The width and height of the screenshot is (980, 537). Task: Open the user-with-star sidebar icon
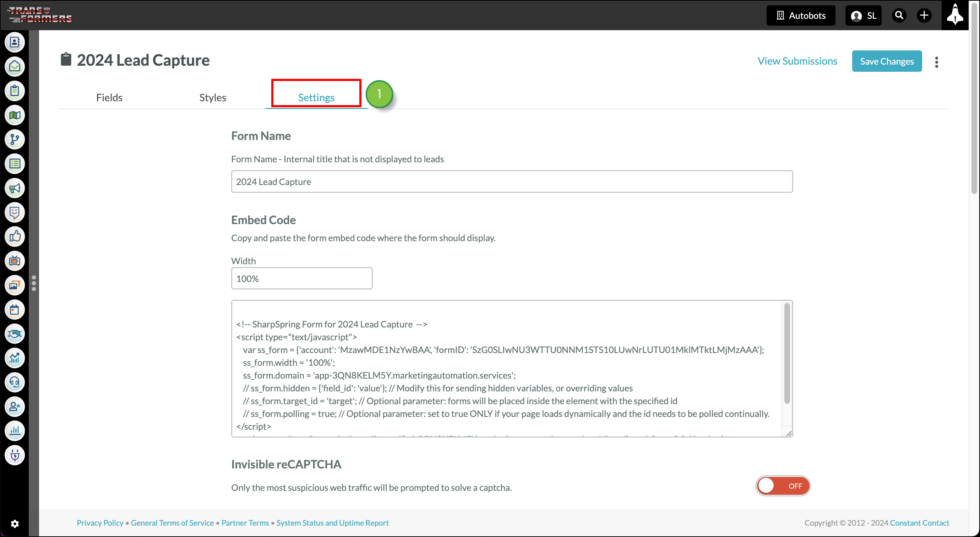pos(15,407)
